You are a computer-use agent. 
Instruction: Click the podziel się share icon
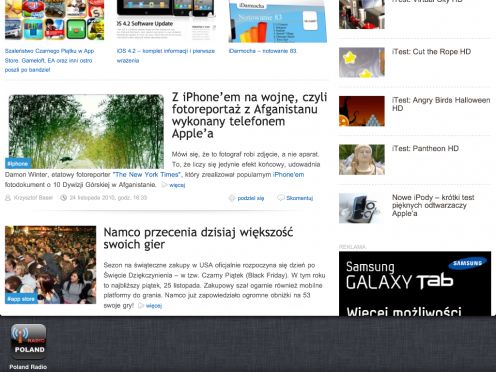click(x=232, y=198)
